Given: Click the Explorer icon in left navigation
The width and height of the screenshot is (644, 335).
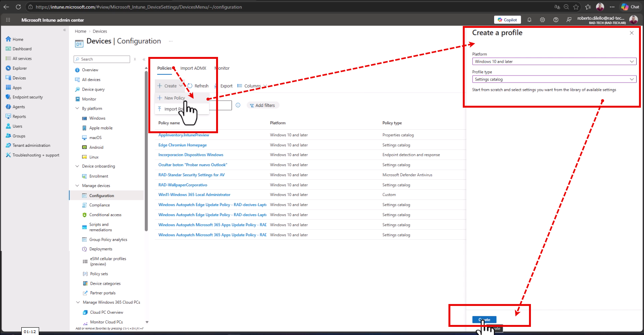Looking at the screenshot, I should [8, 68].
